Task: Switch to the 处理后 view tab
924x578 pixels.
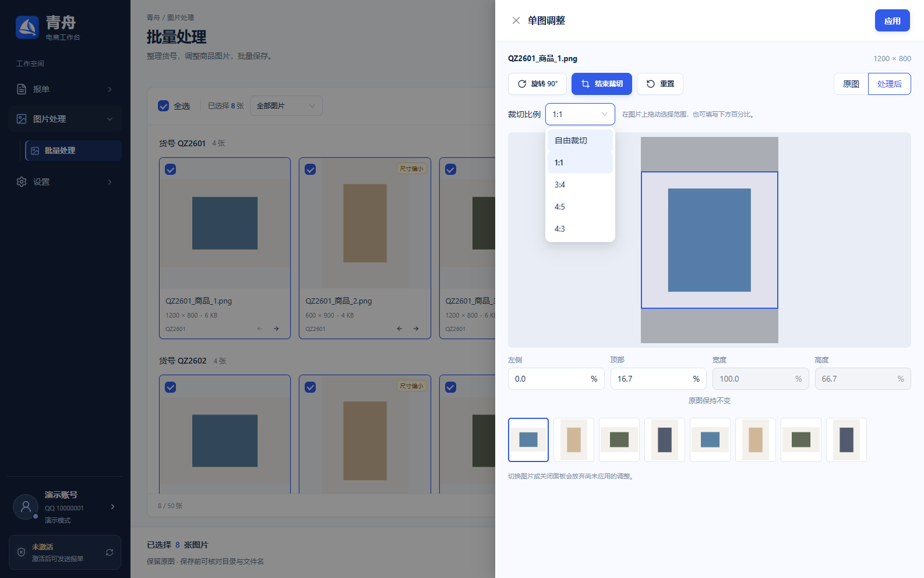Action: pyautogui.click(x=890, y=84)
